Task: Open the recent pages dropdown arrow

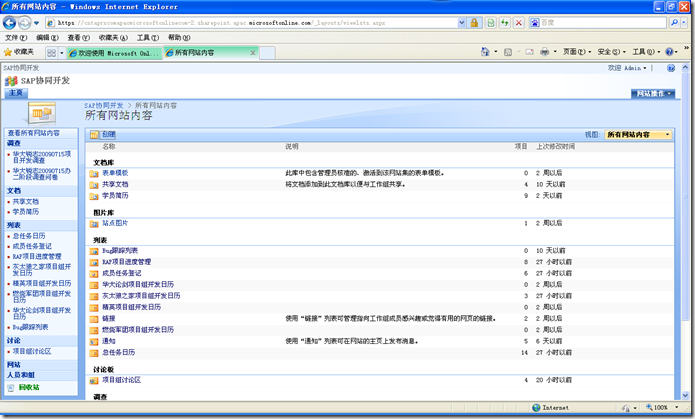Action: [36, 23]
